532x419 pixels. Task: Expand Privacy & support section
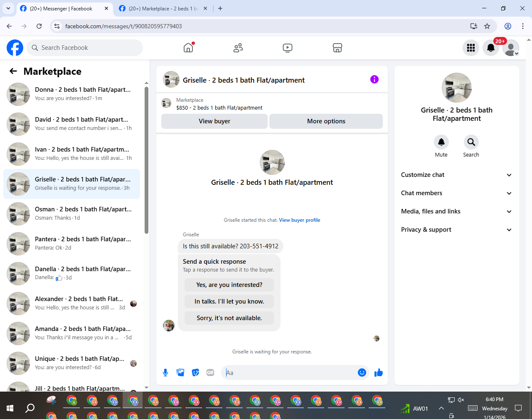coord(456,230)
